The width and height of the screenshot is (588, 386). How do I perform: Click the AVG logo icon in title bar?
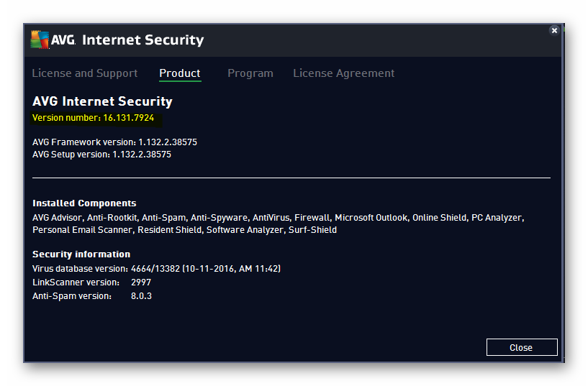40,40
